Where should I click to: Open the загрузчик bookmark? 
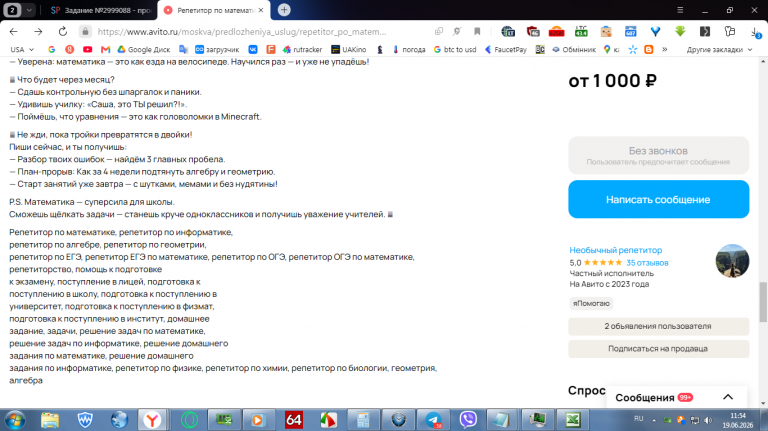[217, 49]
